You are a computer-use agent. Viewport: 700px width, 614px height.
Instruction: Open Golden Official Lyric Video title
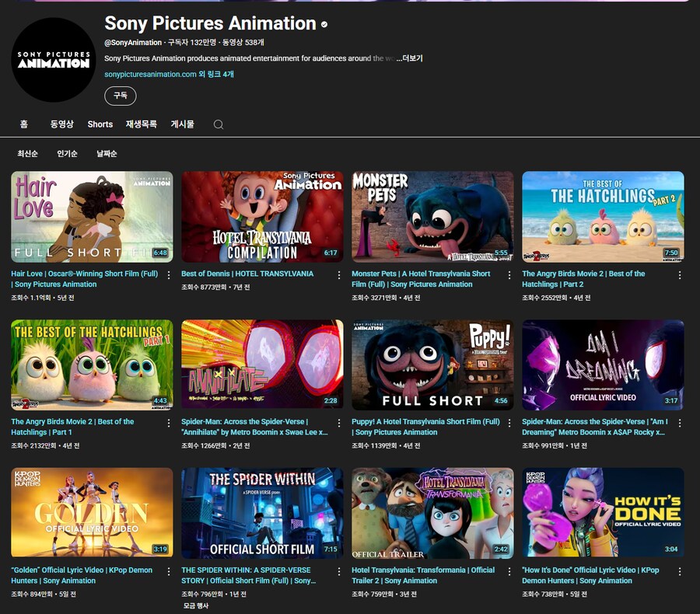[82, 575]
